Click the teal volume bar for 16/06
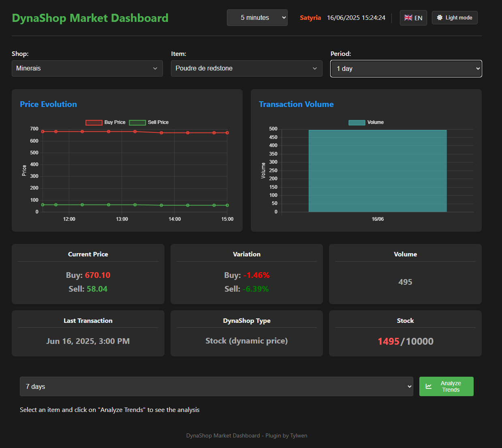This screenshot has height=448, width=502. (x=378, y=171)
